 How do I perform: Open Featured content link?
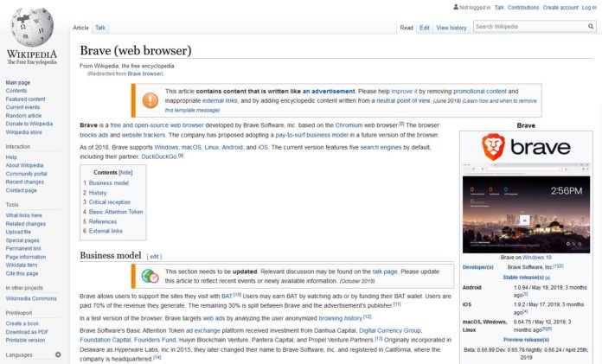(x=25, y=99)
